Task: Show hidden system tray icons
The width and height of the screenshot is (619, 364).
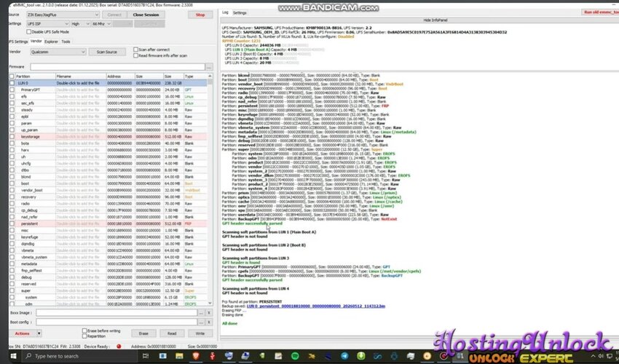Action: click(593, 356)
